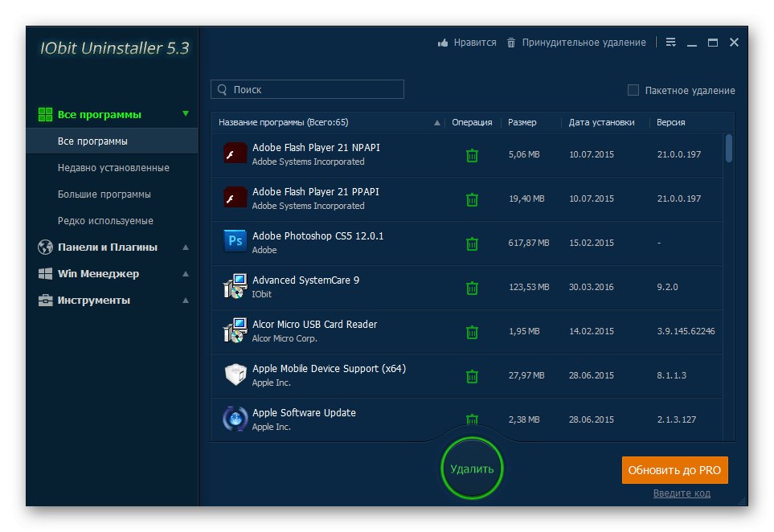Screen dimensions: 774x532
Task: Click the globe Панели и Плагины icon
Action: tap(45, 247)
